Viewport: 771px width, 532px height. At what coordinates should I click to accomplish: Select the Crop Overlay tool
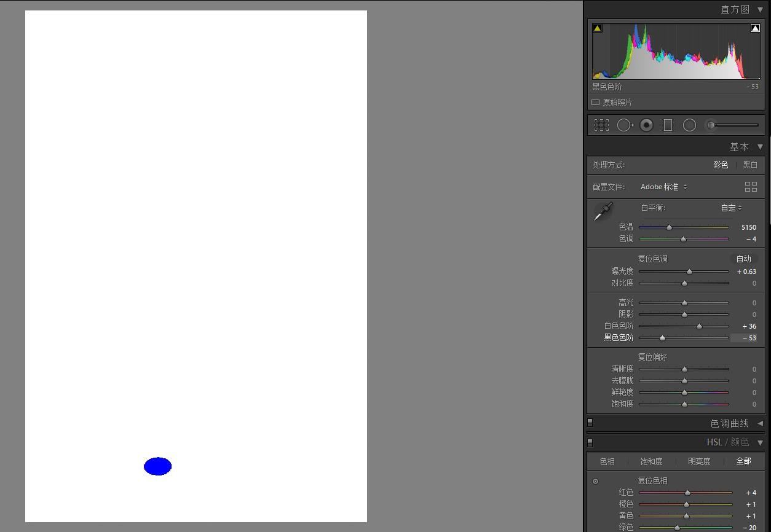601,125
